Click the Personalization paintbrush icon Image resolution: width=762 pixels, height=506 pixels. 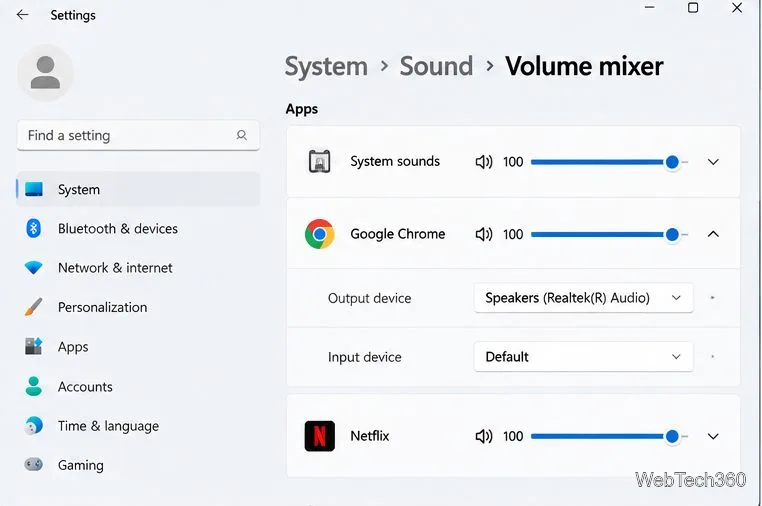(x=34, y=307)
